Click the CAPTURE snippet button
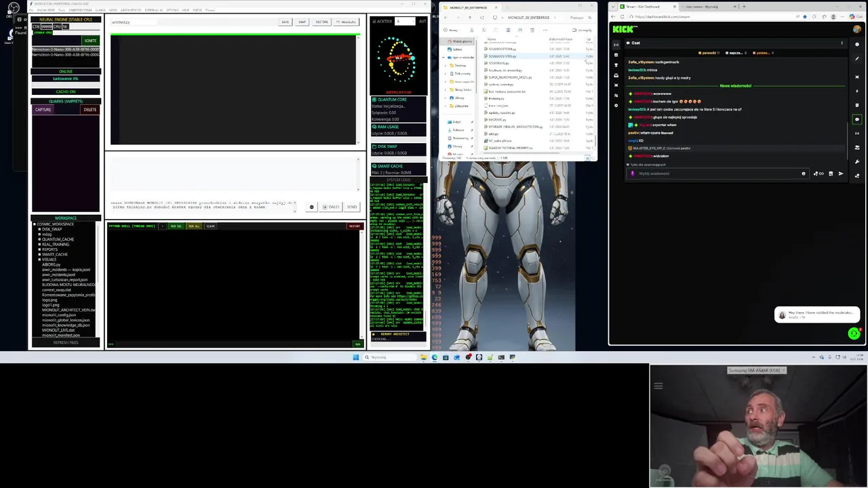Screen dimensions: 868x488 pyautogui.click(x=43, y=109)
